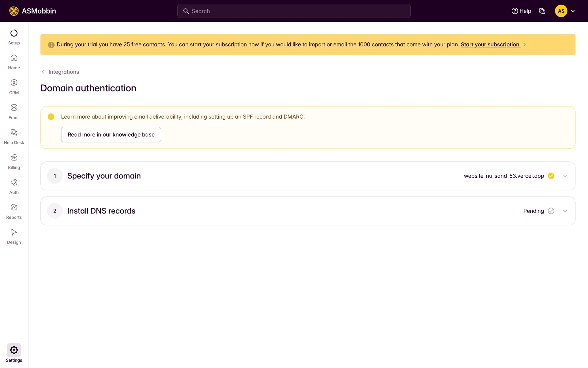The width and height of the screenshot is (588, 368).
Task: Open the Setup sidebar icon
Action: [14, 33]
